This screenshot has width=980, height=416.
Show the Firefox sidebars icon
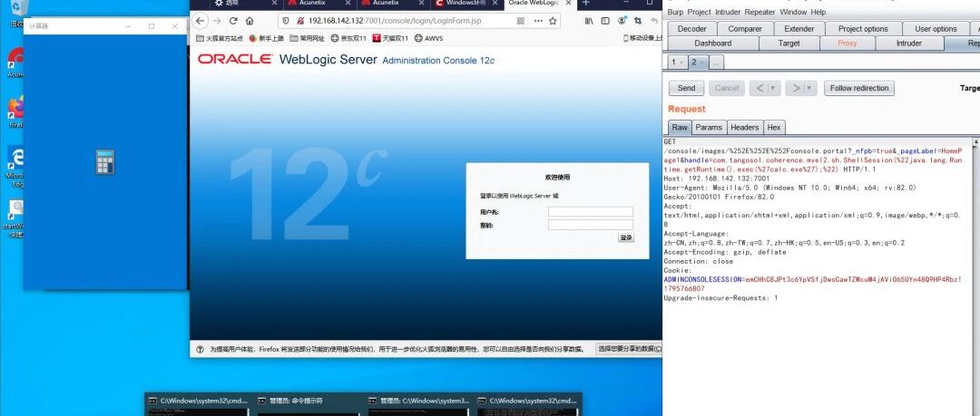pyautogui.click(x=605, y=21)
